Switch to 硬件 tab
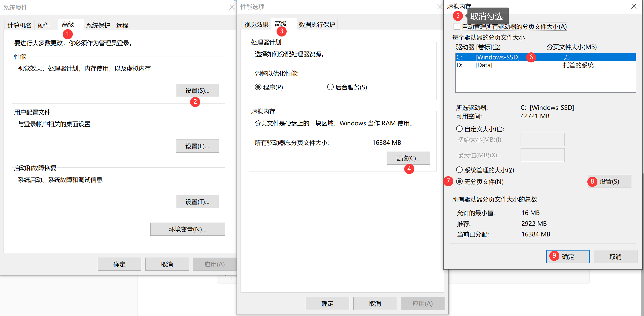The image size is (644, 316). click(x=44, y=25)
